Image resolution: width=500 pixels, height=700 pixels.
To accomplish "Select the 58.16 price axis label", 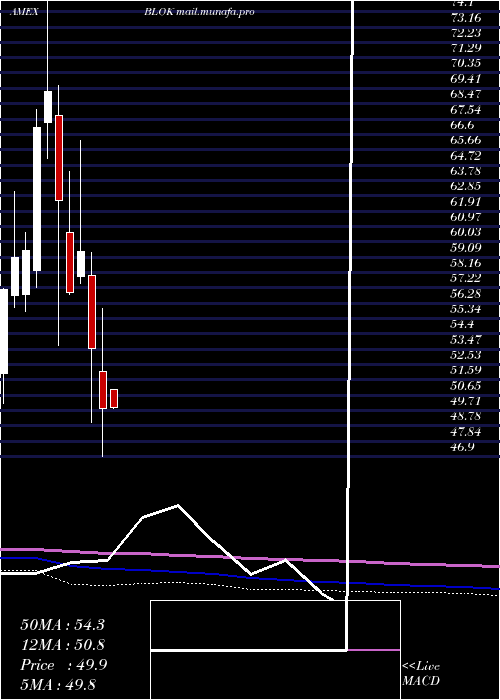I will [466, 264].
